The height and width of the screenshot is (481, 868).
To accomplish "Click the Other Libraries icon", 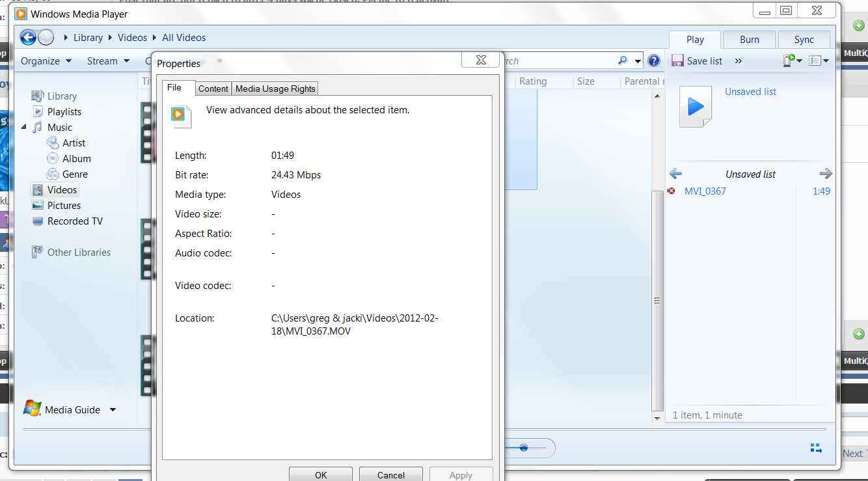I will pyautogui.click(x=38, y=252).
